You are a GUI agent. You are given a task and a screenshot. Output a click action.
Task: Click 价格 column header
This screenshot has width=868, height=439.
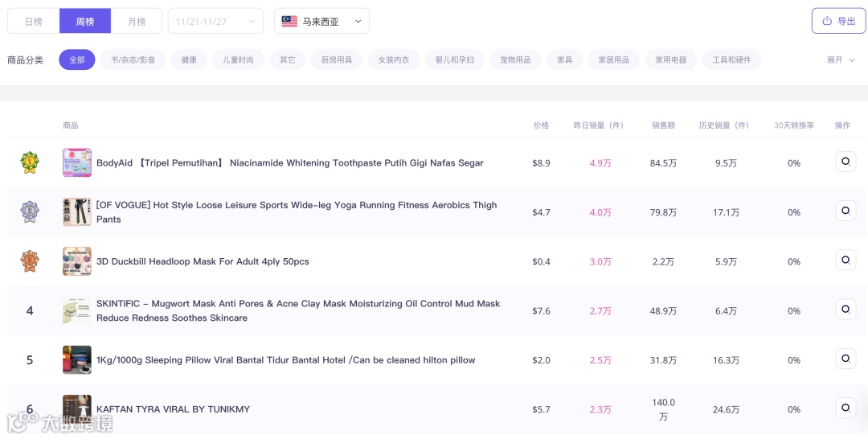(x=541, y=125)
